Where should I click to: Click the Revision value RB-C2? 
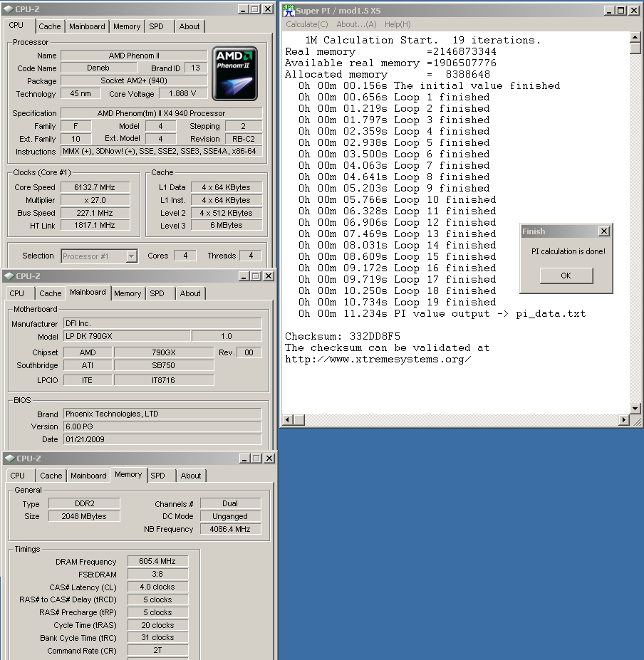[x=244, y=139]
